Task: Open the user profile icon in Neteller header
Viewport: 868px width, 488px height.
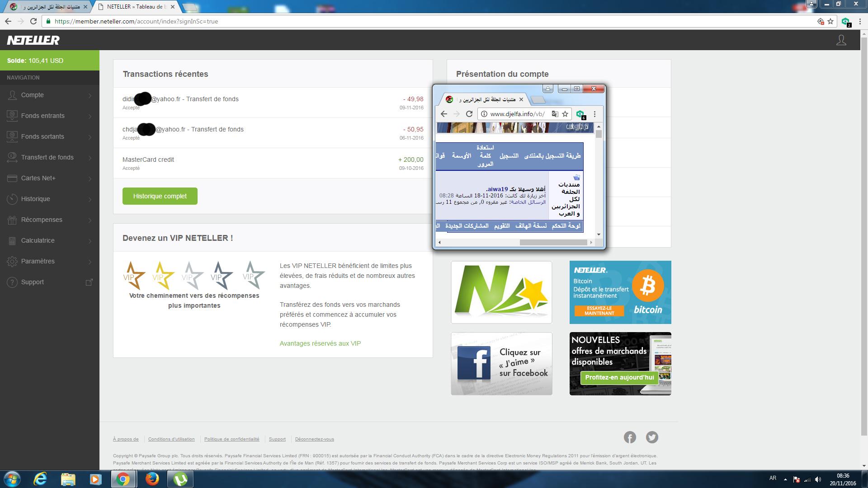Action: coord(841,40)
